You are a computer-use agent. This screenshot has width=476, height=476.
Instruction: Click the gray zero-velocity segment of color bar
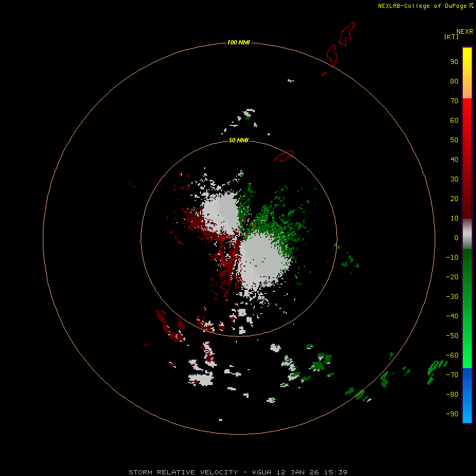tap(467, 234)
